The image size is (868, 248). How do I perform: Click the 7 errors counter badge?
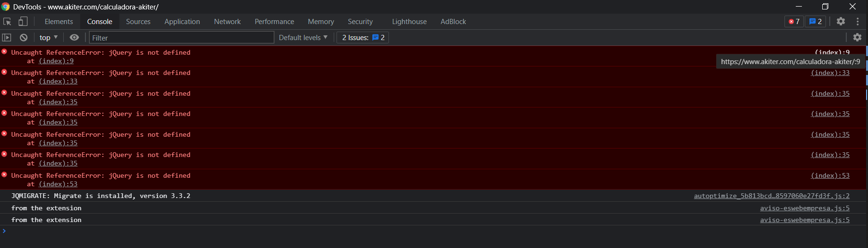pyautogui.click(x=794, y=22)
